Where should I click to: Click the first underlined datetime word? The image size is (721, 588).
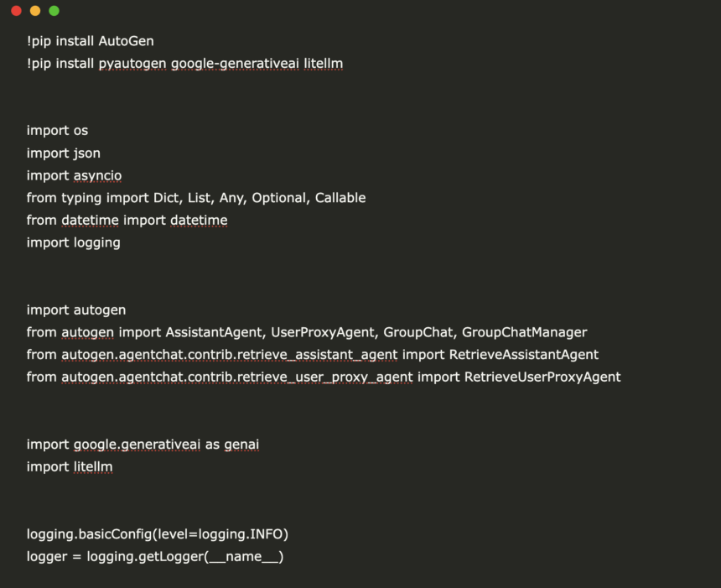90,220
